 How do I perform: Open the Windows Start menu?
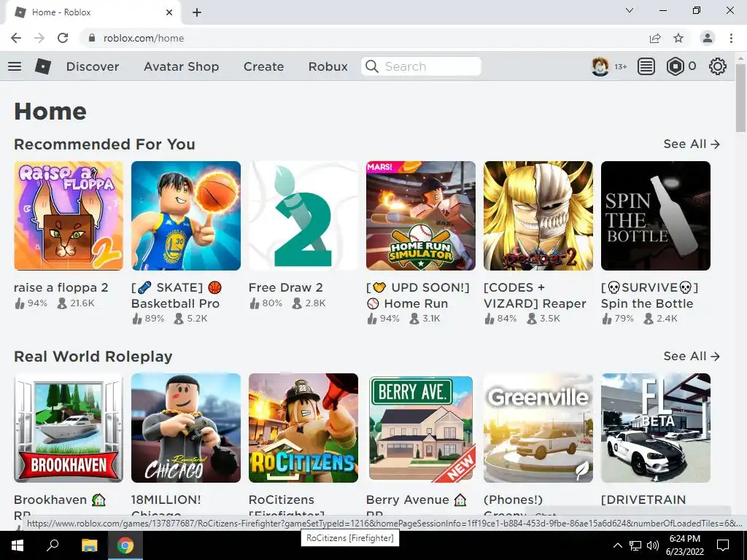pyautogui.click(x=18, y=545)
